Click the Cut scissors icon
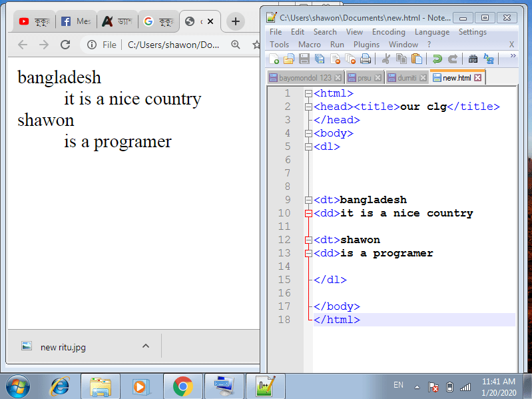Viewport: 532px width, 399px height. (385, 59)
